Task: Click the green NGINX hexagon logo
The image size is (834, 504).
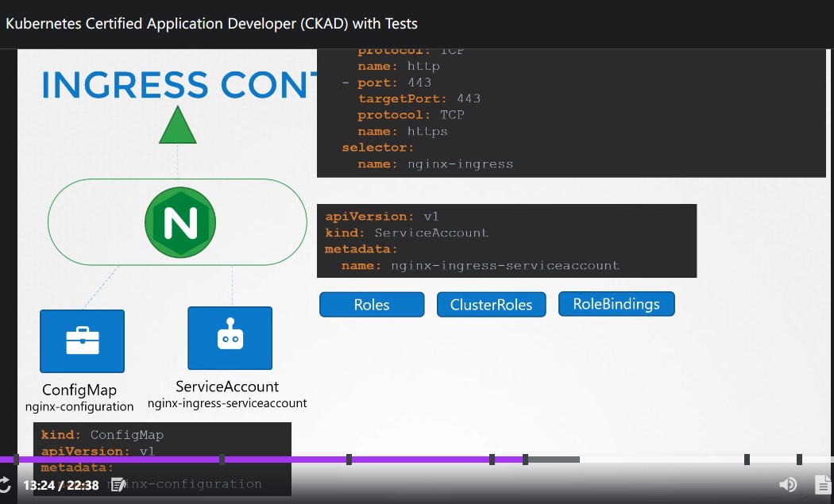Action: point(180,222)
